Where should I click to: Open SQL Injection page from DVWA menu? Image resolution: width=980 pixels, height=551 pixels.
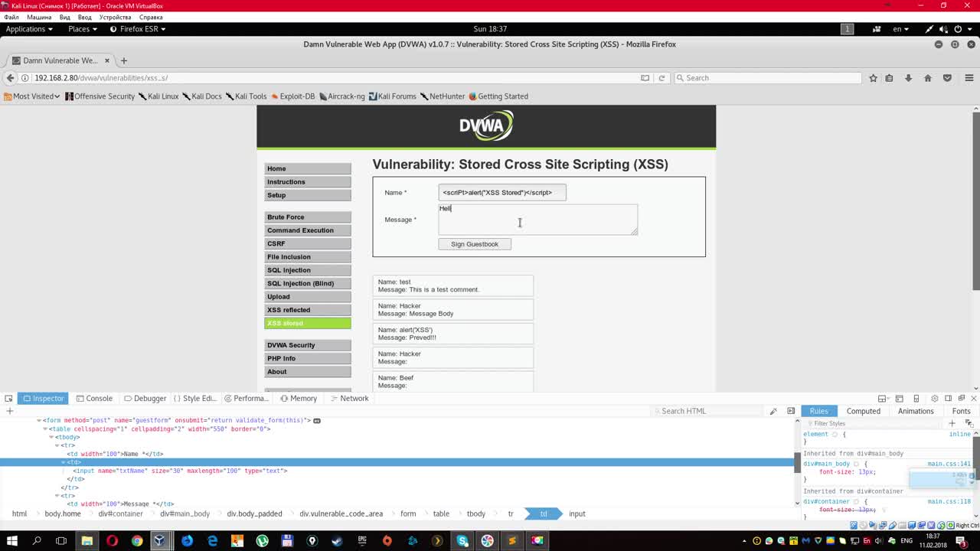(308, 270)
